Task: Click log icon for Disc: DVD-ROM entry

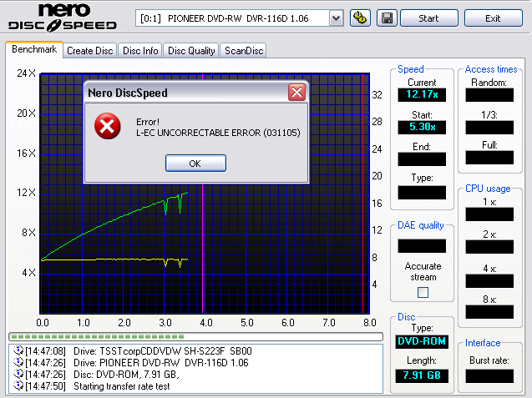Action: pyautogui.click(x=18, y=375)
